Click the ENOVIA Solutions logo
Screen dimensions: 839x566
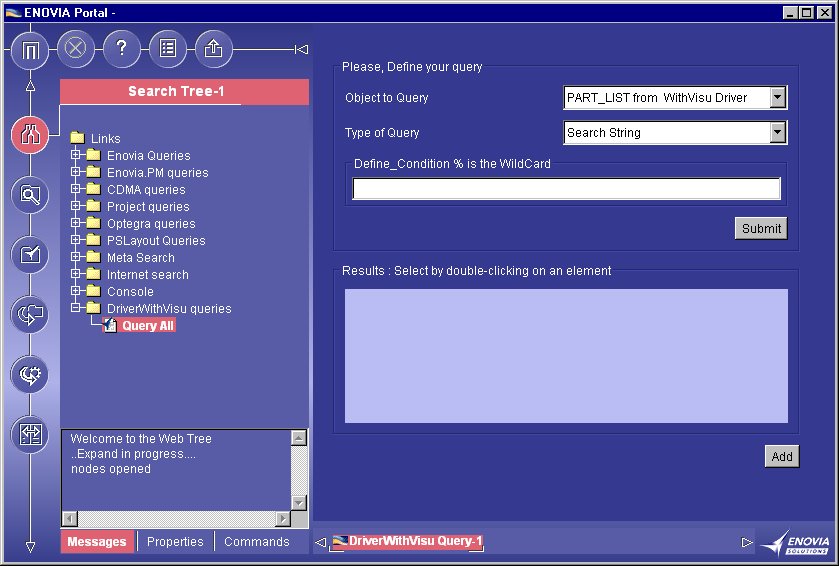pos(795,542)
